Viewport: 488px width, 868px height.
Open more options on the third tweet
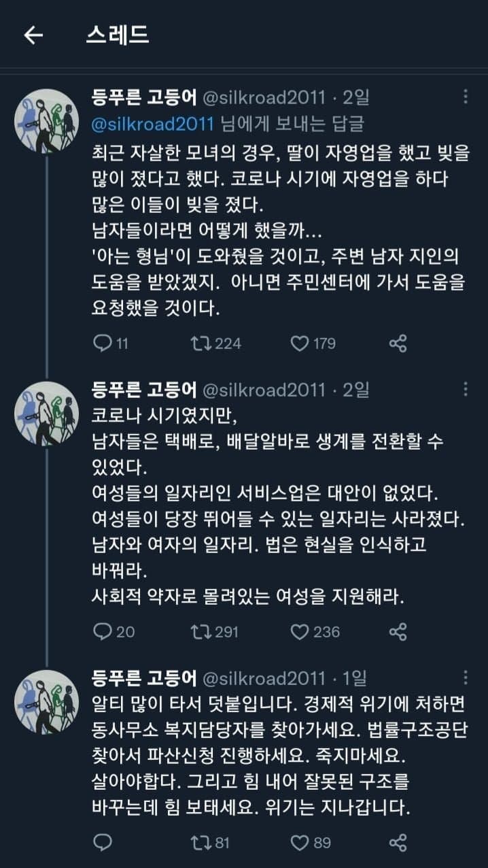[x=465, y=677]
